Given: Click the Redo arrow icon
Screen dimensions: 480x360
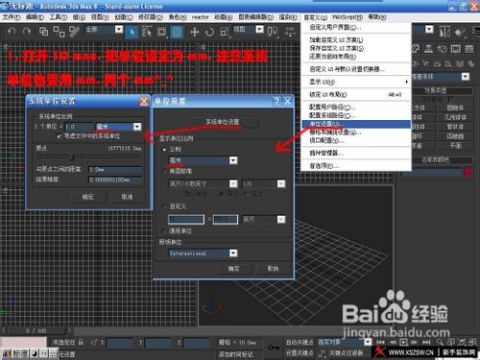Looking at the screenshot, I should 26,32.
